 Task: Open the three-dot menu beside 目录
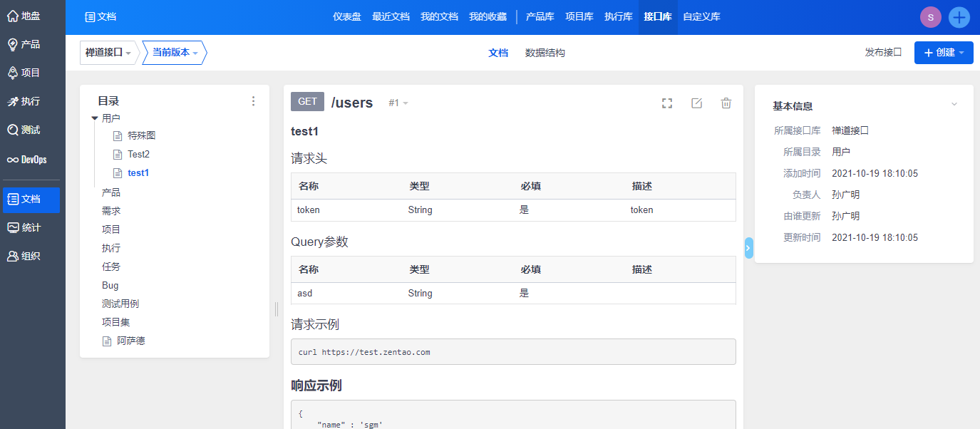[253, 101]
